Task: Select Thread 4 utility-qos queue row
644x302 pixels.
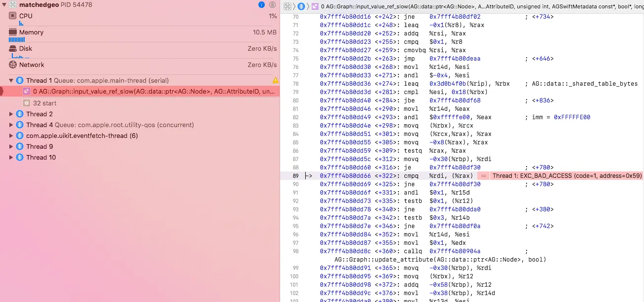Action: [x=140, y=125]
